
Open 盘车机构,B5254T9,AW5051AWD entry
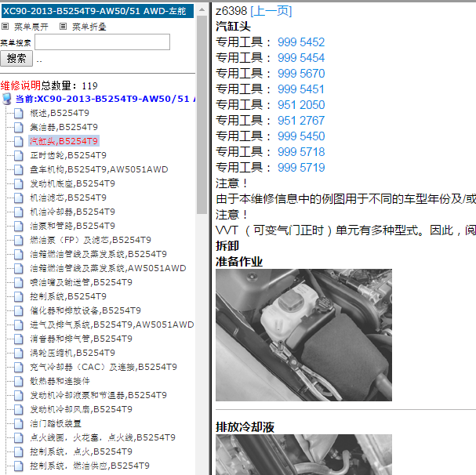tap(99, 169)
